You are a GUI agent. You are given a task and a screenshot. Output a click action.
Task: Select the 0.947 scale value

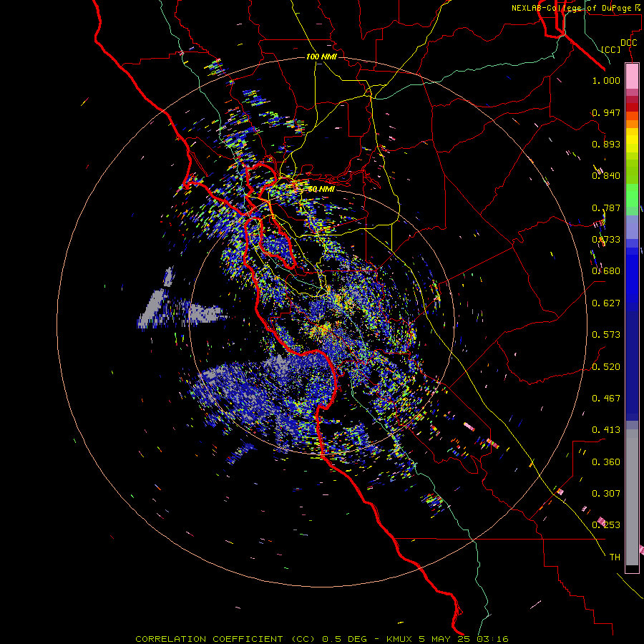click(606, 112)
